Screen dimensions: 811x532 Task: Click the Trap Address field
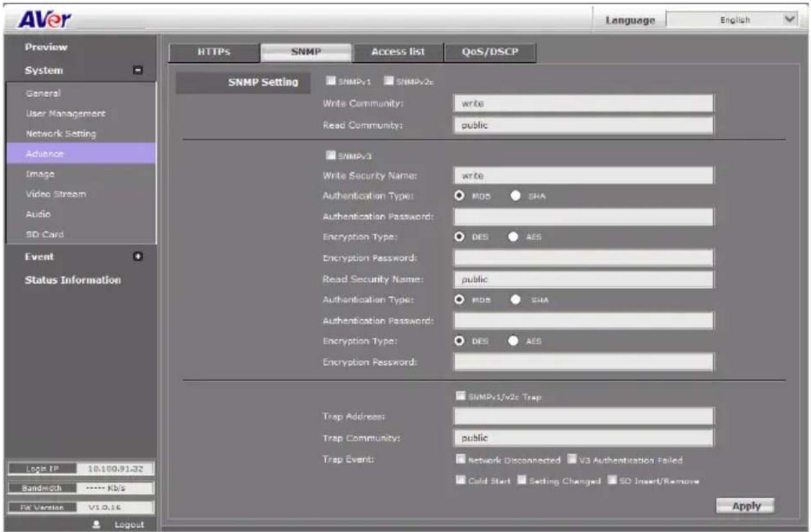tap(584, 417)
